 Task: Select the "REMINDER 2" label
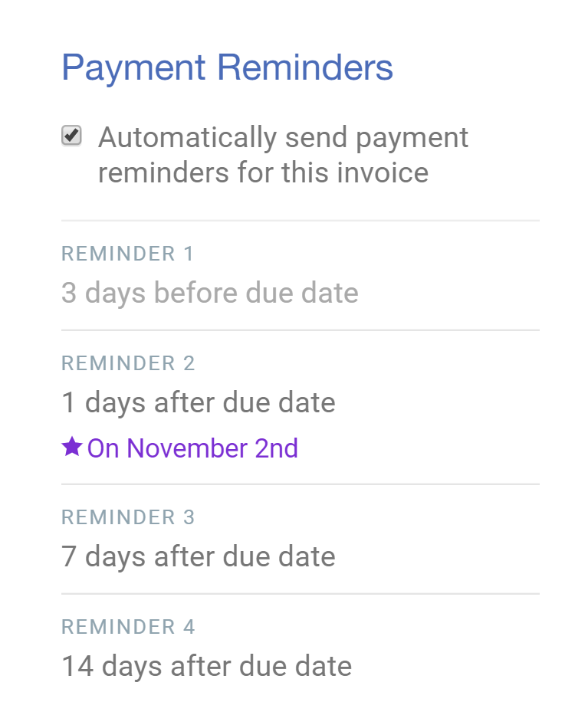click(128, 363)
